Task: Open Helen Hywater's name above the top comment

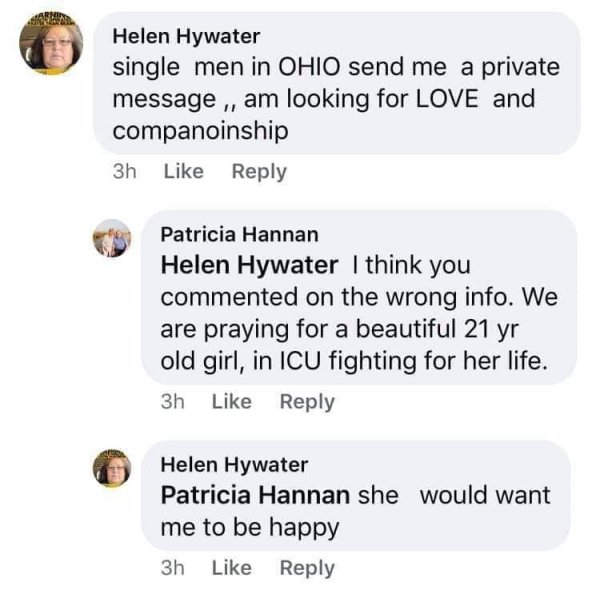Action: 186,36
